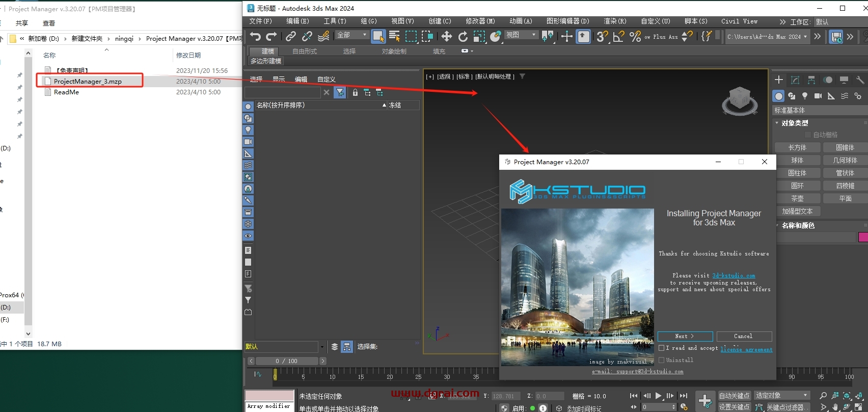Screen dimensions: 868x412
Task: Select the Shapes category icon
Action: (792, 96)
